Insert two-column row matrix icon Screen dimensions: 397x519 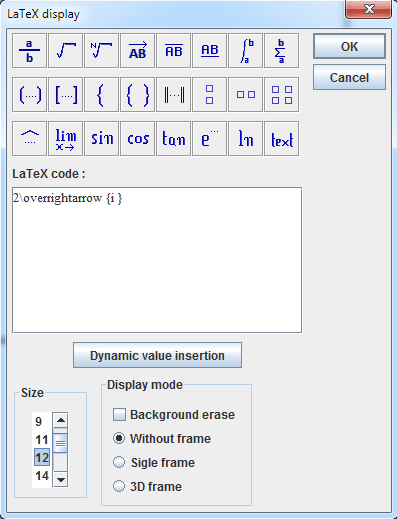(245, 95)
